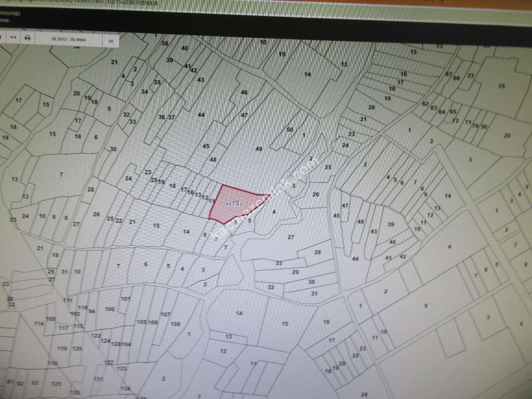The image size is (532, 399).
Task: Select parcel 49 on the map
Action: [259, 149]
